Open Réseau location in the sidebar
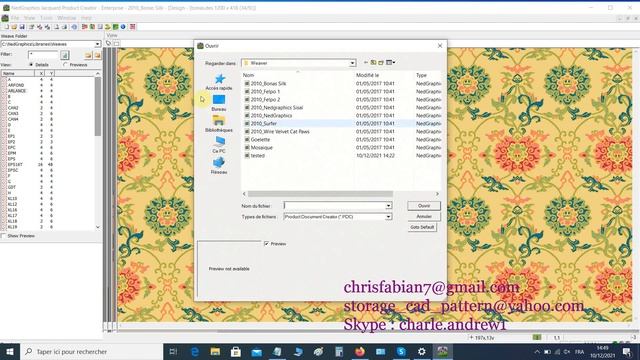 [219, 166]
